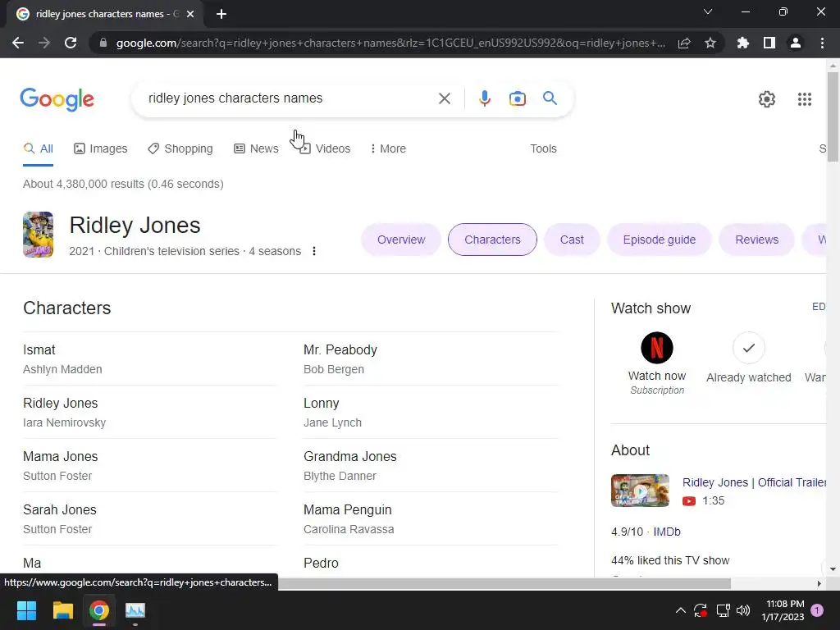Image resolution: width=840 pixels, height=630 pixels.
Task: Open the Google apps grid
Action: point(805,99)
